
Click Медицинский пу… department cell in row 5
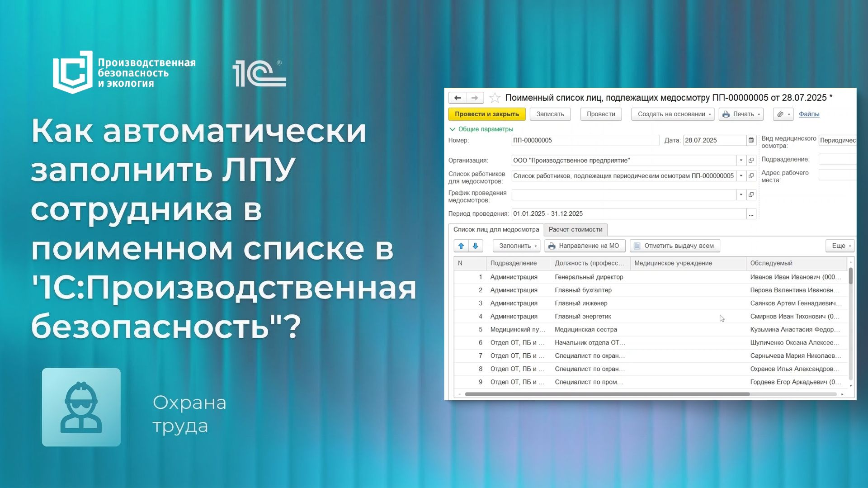(519, 329)
